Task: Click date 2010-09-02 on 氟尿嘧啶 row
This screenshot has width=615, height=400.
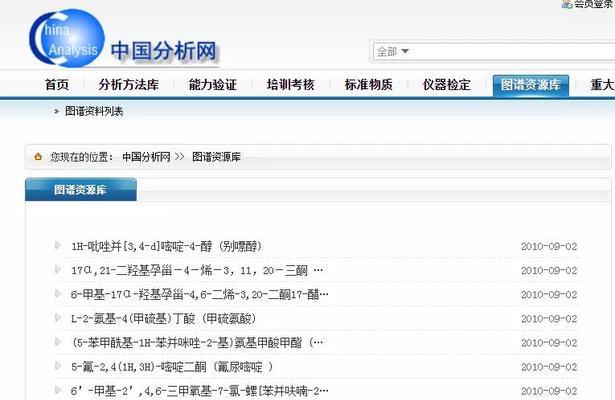Action: tap(549, 367)
